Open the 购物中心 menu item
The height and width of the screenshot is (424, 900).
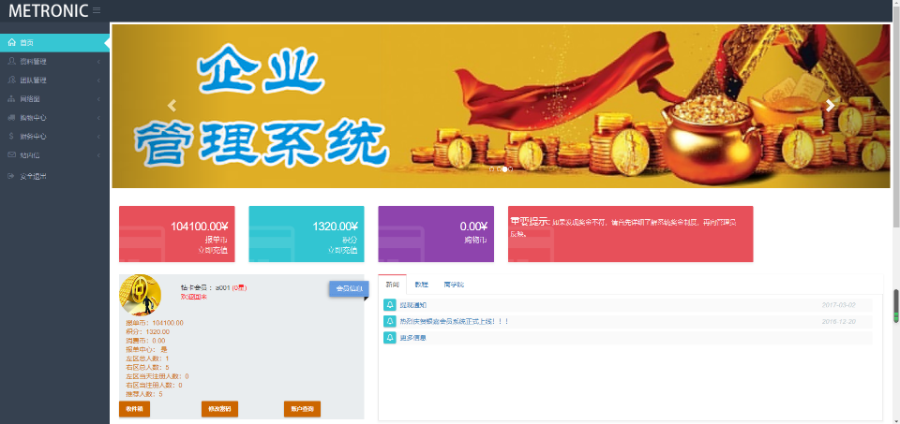coord(55,118)
